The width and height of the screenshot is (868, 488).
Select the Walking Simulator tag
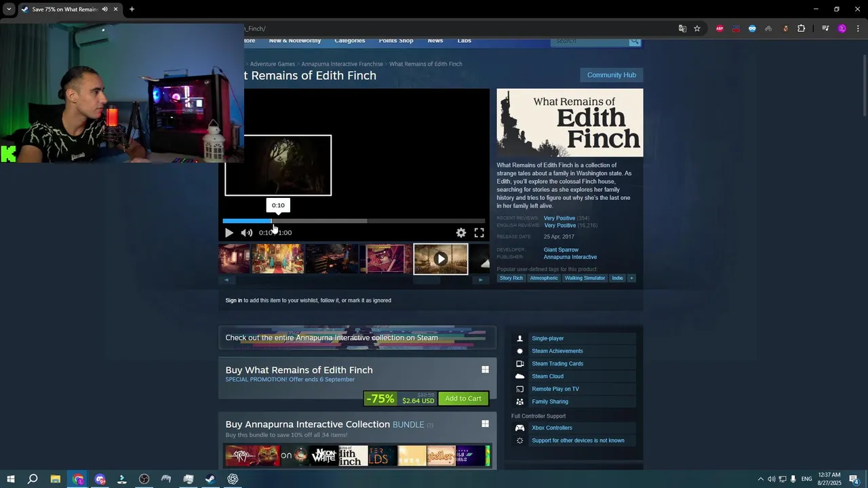click(585, 278)
